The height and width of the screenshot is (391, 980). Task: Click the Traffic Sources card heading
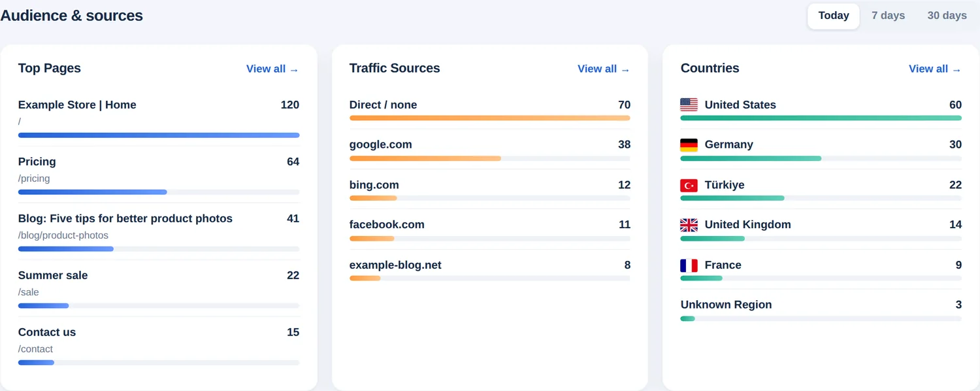point(395,68)
